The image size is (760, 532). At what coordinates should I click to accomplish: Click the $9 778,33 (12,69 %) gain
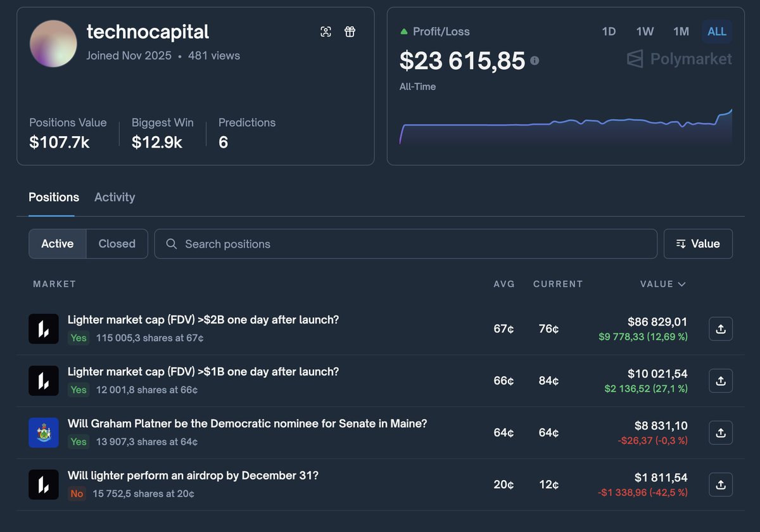[643, 337]
